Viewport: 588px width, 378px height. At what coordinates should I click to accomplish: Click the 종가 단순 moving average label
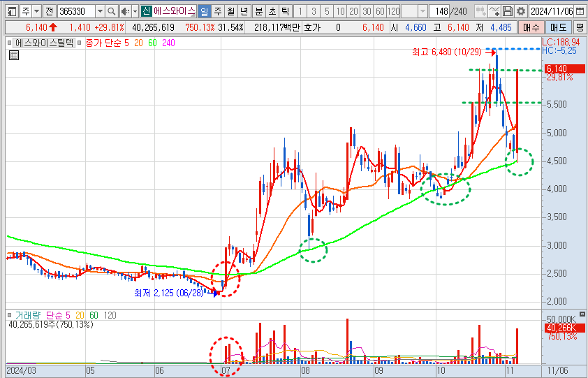(x=103, y=43)
